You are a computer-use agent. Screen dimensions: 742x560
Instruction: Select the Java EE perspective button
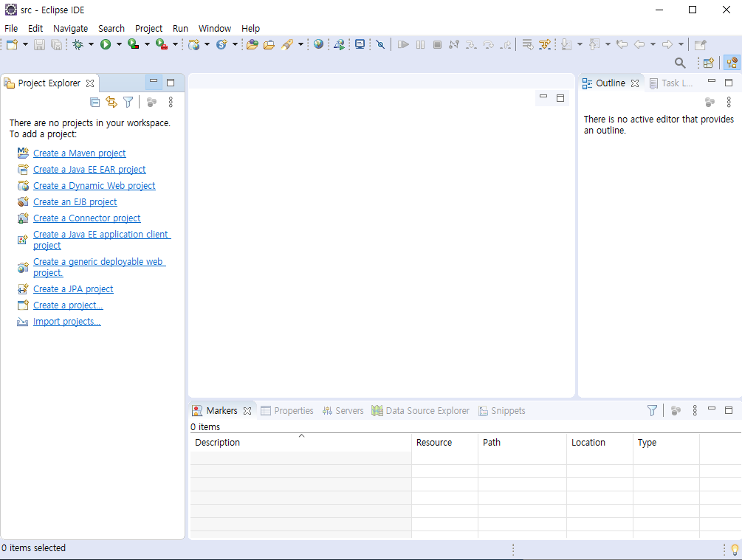click(732, 63)
